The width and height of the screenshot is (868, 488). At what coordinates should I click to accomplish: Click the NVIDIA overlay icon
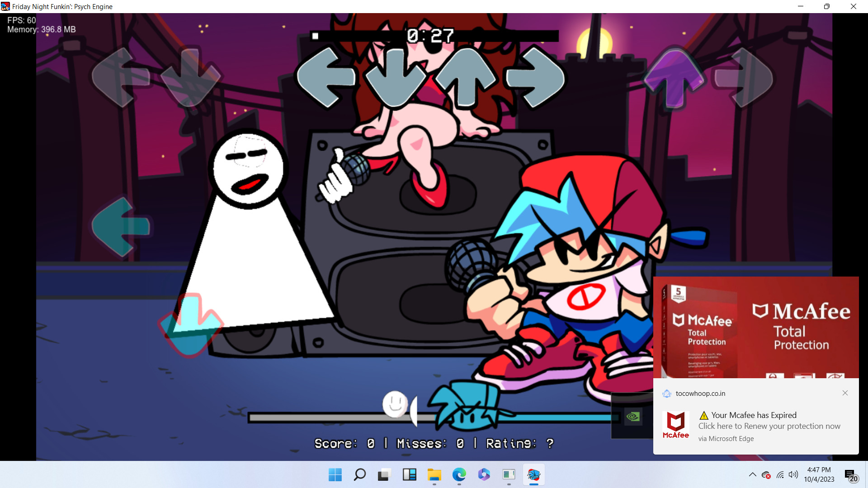click(x=633, y=416)
